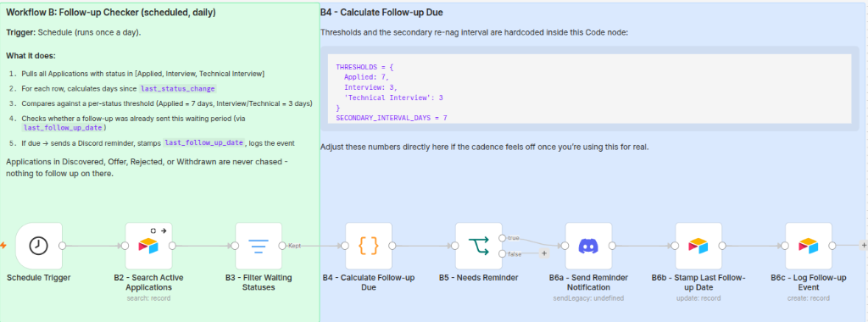Click the lightning trigger icon beside Schedule Trigger
Viewport: 868px width, 322px height.
(x=4, y=246)
